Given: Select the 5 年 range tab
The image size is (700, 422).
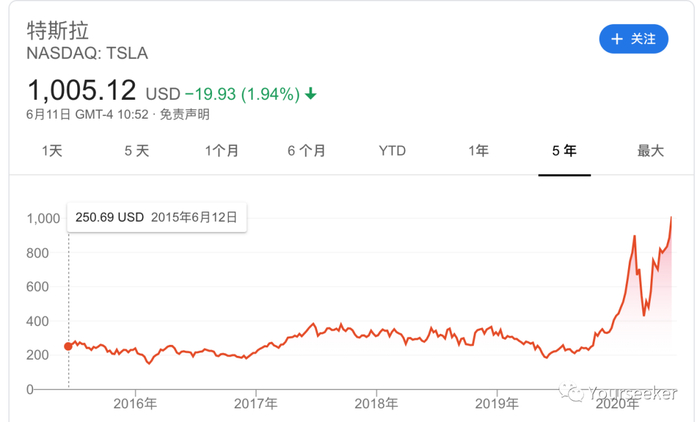Looking at the screenshot, I should pos(564,151).
